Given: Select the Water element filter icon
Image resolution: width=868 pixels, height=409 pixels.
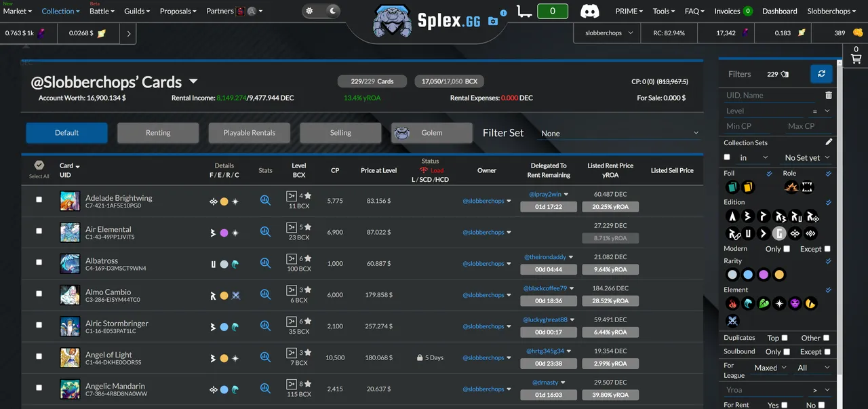Looking at the screenshot, I should (747, 303).
